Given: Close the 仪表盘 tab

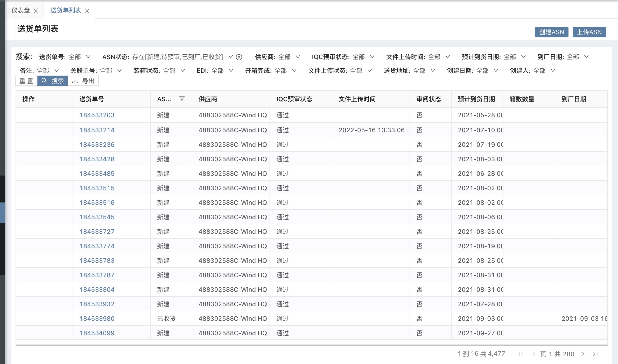Looking at the screenshot, I should click(36, 11).
